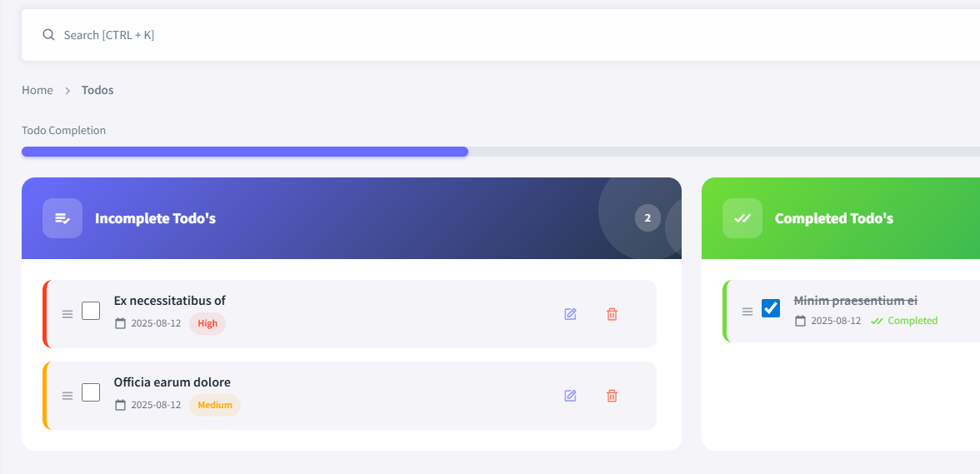The width and height of the screenshot is (980, 474).
Task: Click the Todo Completion progress bar
Action: pyautogui.click(x=500, y=152)
